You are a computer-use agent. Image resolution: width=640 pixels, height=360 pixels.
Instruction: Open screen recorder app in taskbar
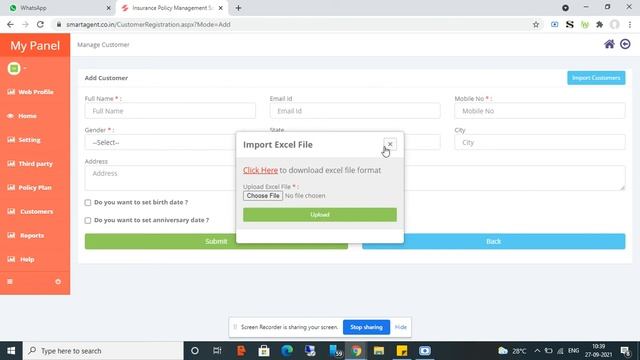pos(424,351)
